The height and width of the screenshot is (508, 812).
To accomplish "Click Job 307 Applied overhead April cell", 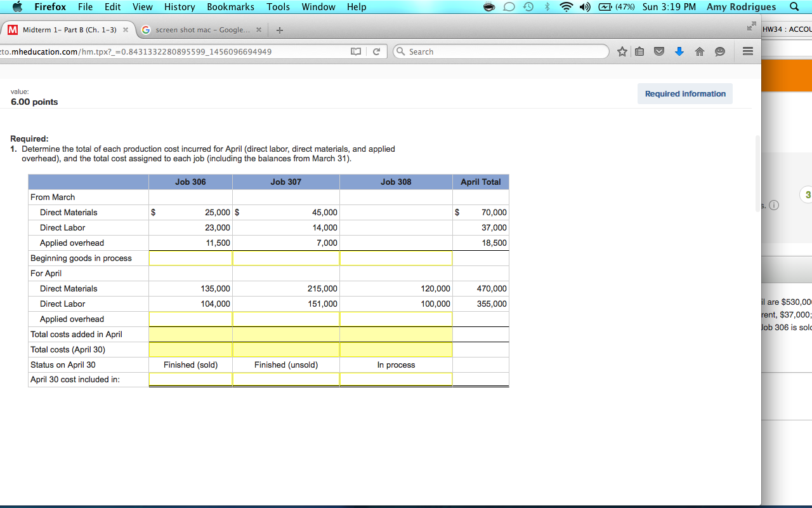I will (286, 319).
